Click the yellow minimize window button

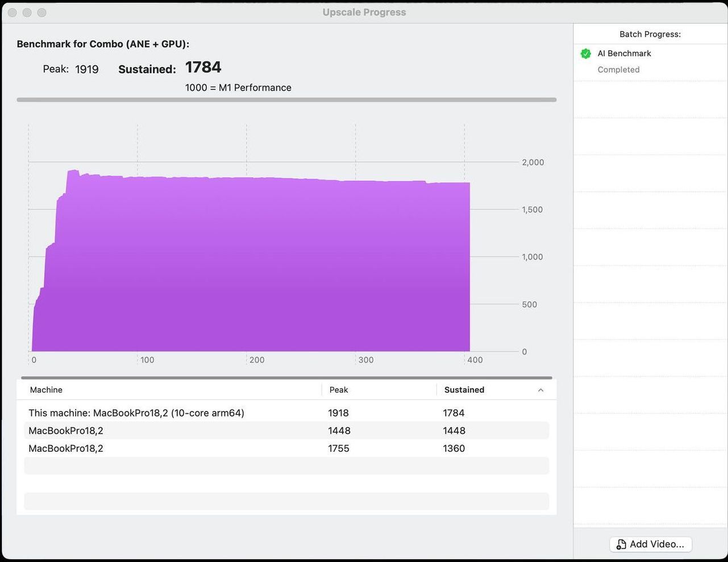coord(27,13)
